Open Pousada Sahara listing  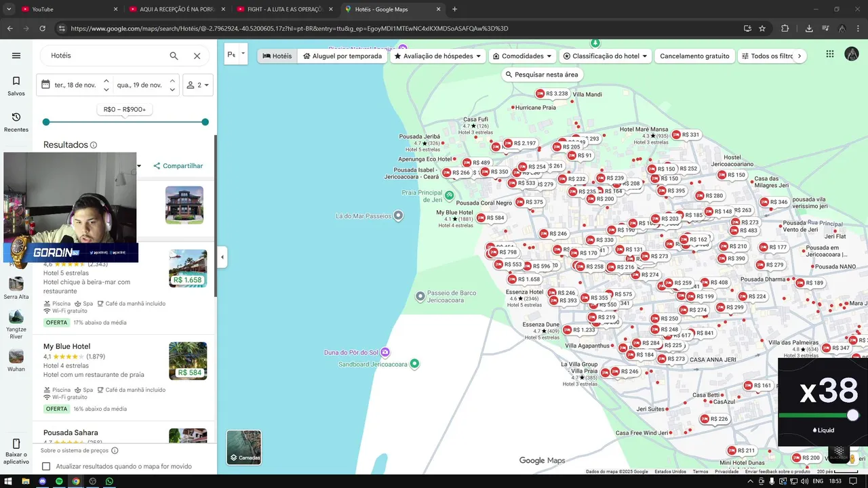pos(71,432)
